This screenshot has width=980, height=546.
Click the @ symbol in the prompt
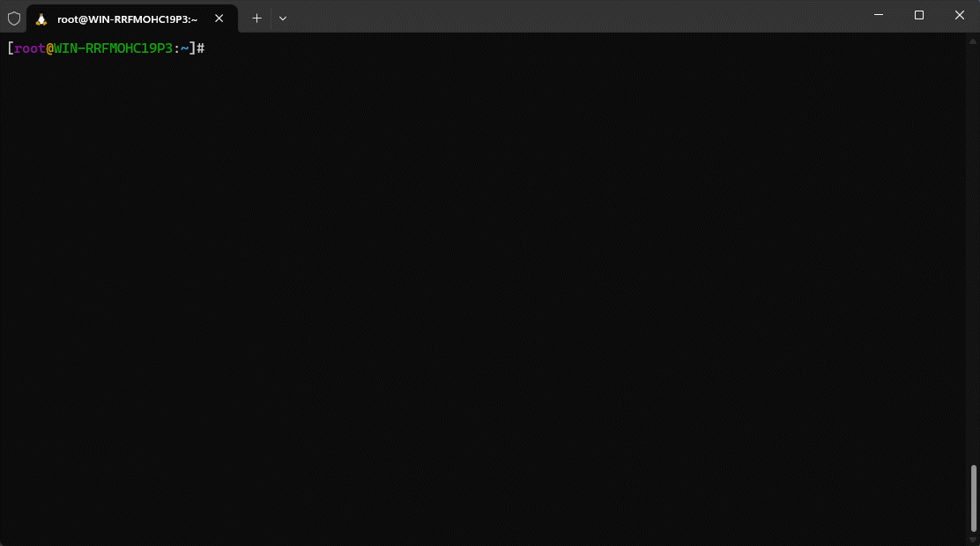coord(50,48)
